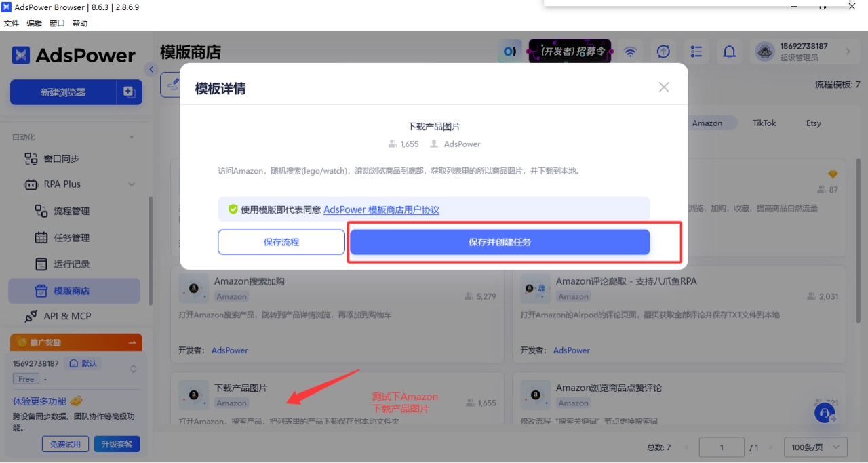Click the Amazon评论爬取 card icon
868x463 pixels.
point(535,289)
